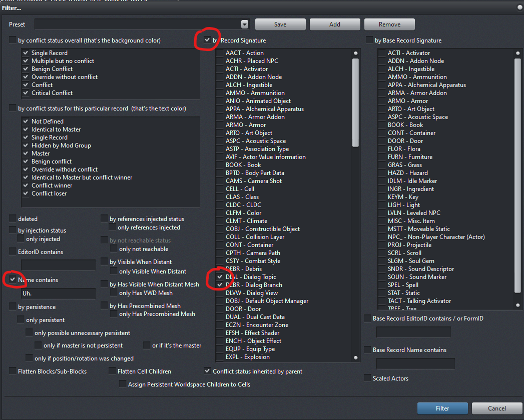Image resolution: width=524 pixels, height=420 pixels.
Task: Check only Has VWD Mesh
Action: (x=114, y=293)
